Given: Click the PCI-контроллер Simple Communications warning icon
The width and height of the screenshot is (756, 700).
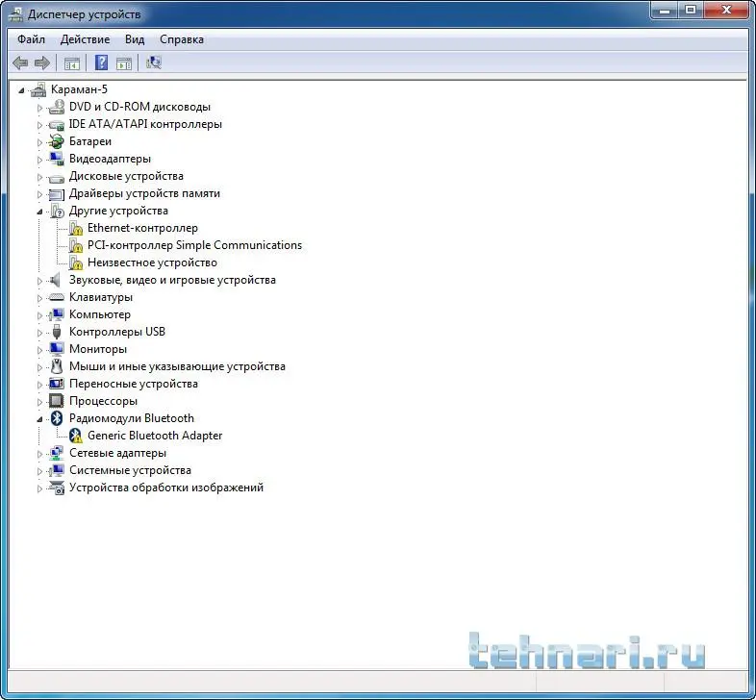Looking at the screenshot, I should (x=75, y=245).
